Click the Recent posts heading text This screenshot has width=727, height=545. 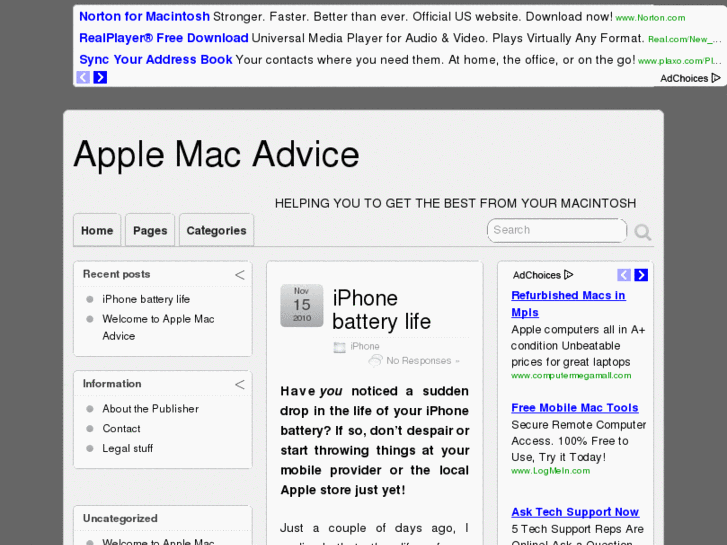point(116,274)
